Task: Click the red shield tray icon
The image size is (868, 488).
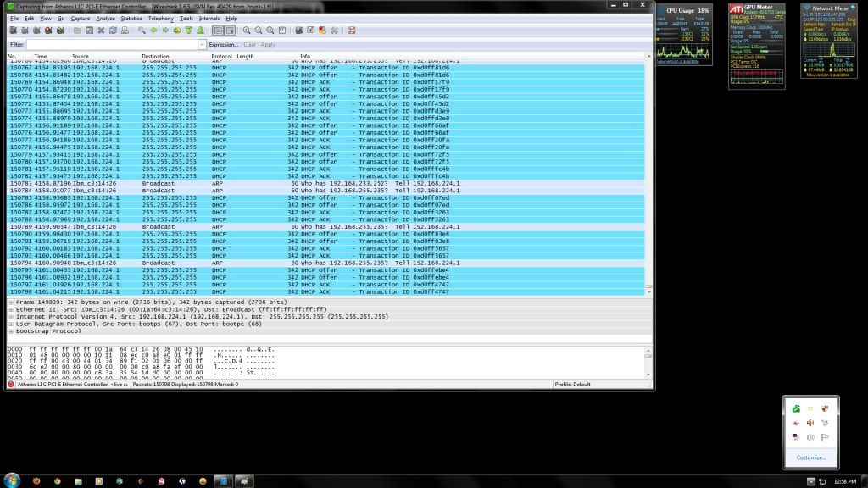Action: pyautogui.click(x=825, y=408)
